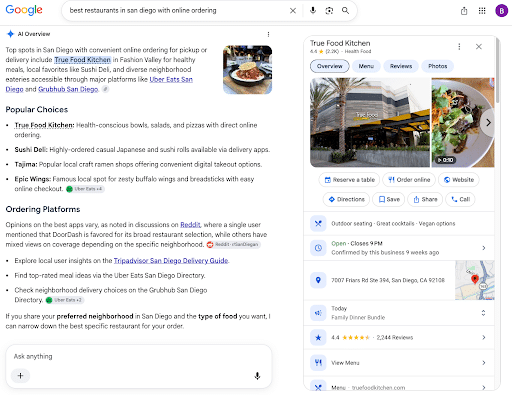
Task: Click the star icon beside 4.4 rating
Action: click(318, 337)
